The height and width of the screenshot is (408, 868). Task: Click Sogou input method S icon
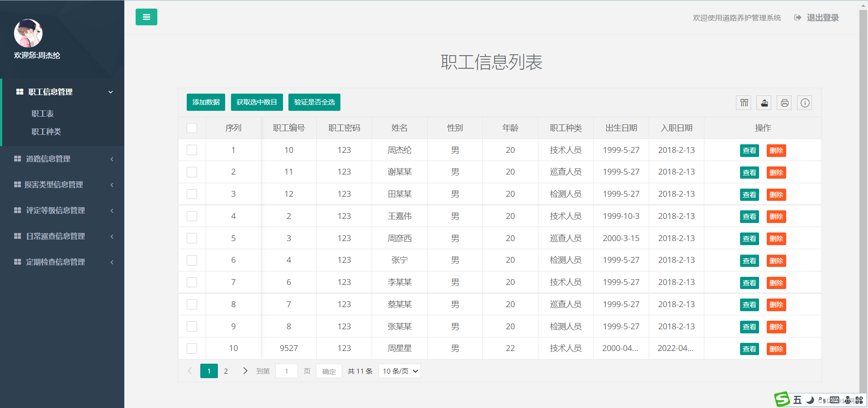[782, 399]
